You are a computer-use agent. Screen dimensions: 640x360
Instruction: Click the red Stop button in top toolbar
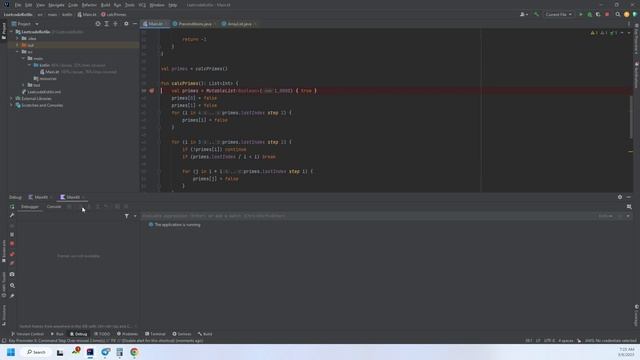coord(607,14)
